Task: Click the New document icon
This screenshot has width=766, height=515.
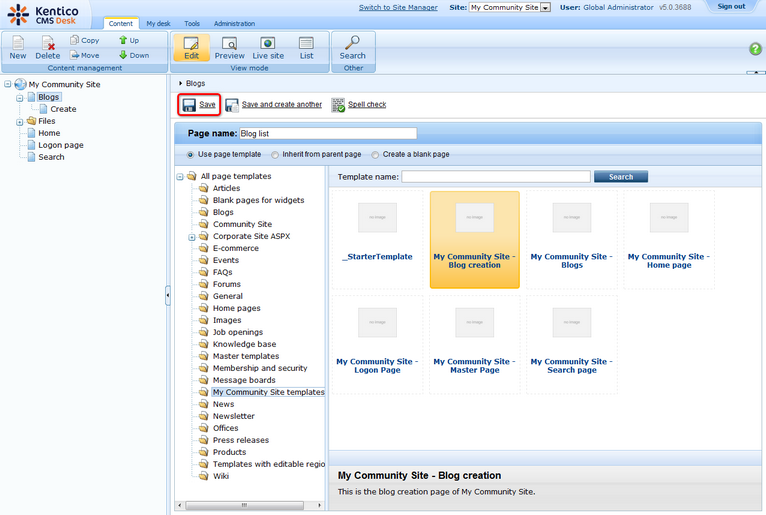Action: pos(18,43)
